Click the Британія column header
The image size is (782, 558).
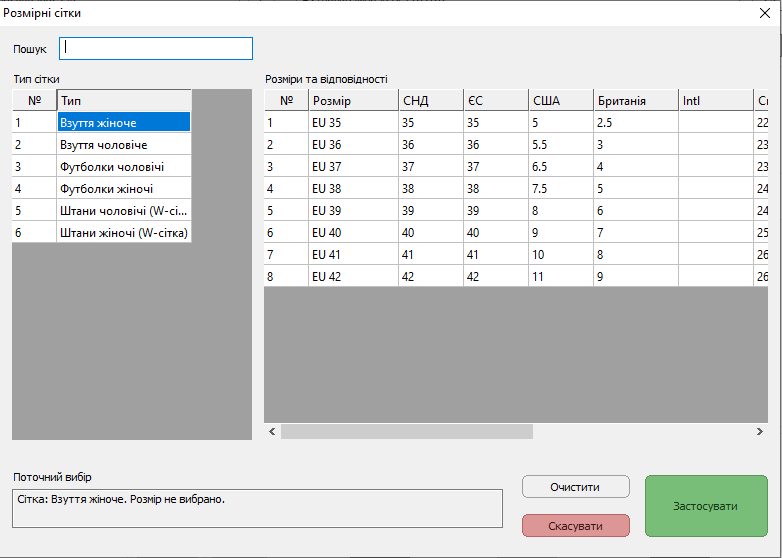[635, 100]
